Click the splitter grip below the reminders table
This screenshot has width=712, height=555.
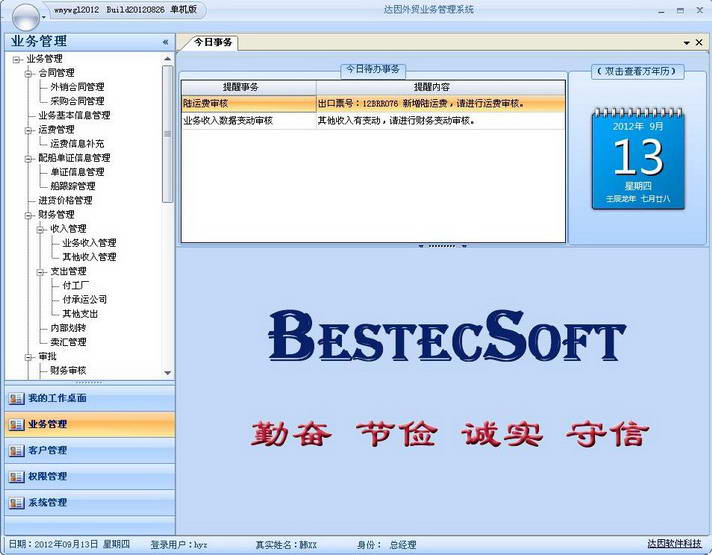click(442, 246)
